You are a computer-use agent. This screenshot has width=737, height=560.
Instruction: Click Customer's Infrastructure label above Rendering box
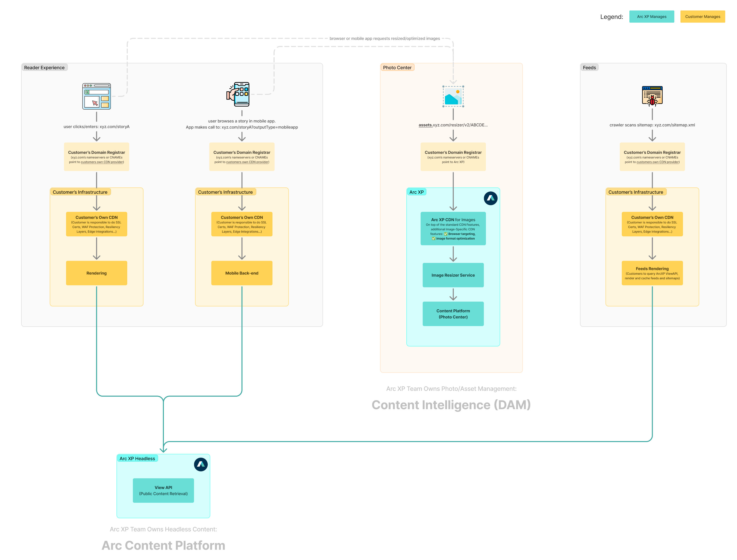pos(80,192)
